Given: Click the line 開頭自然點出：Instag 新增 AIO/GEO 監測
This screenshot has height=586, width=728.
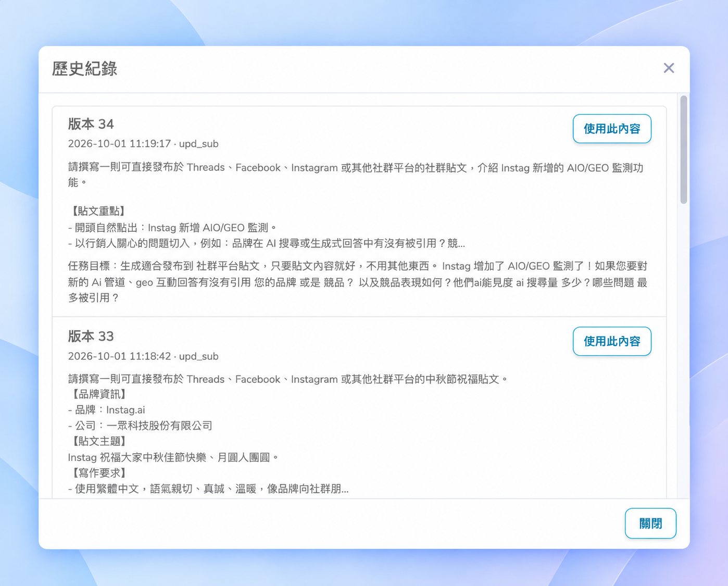Looking at the screenshot, I should pyautogui.click(x=172, y=228).
